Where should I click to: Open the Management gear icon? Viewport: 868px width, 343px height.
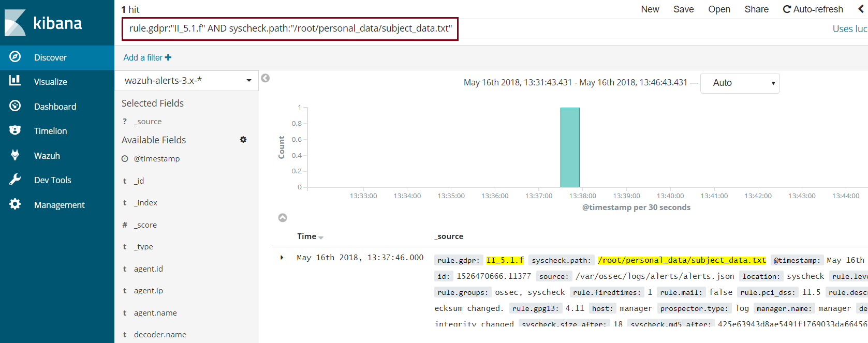pyautogui.click(x=15, y=204)
